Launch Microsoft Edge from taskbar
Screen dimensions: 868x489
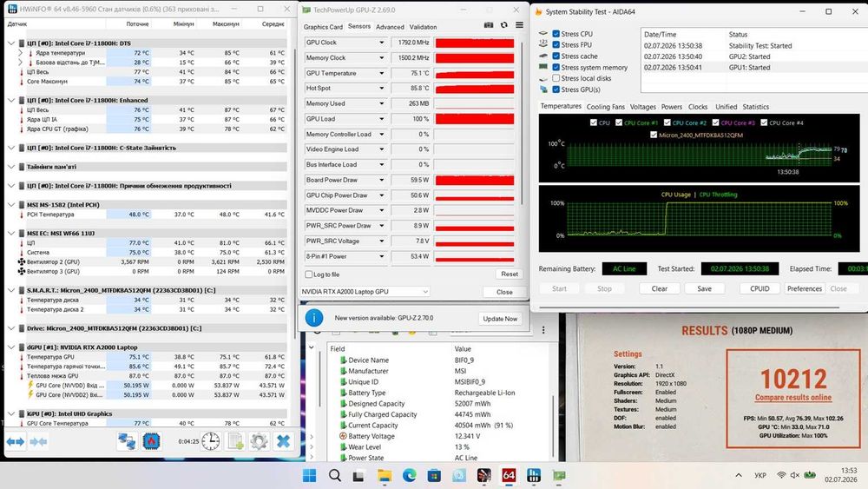point(409,475)
